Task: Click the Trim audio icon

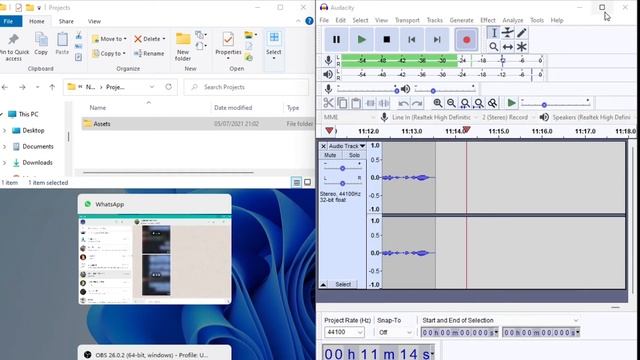Action: [370, 103]
